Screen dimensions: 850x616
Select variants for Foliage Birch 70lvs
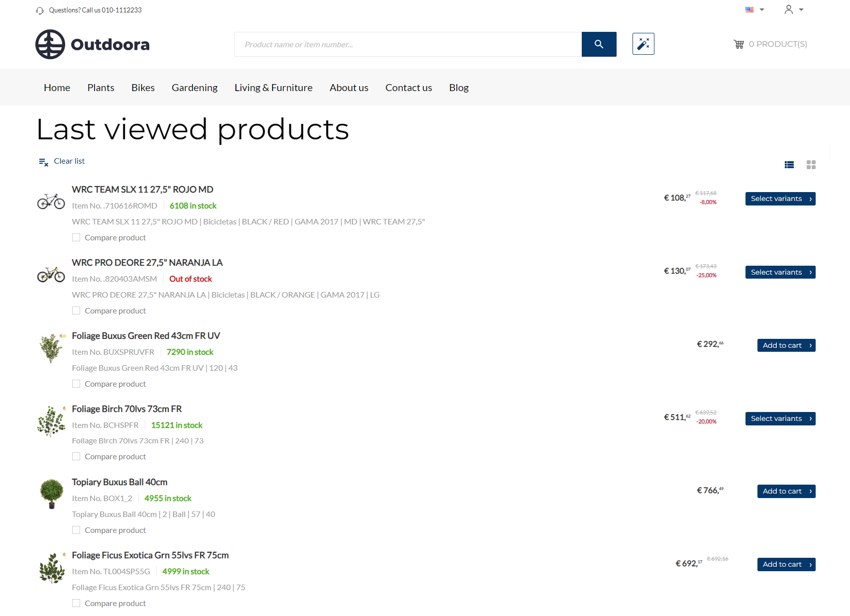click(x=780, y=418)
